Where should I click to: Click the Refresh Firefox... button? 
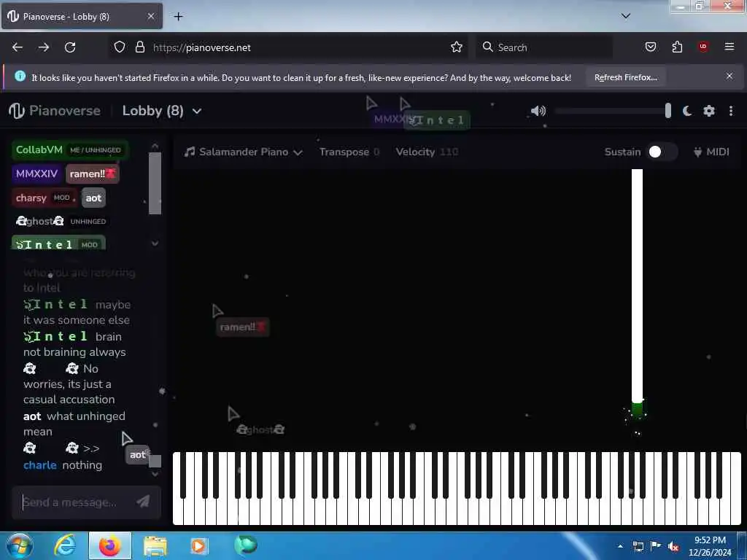[625, 77]
